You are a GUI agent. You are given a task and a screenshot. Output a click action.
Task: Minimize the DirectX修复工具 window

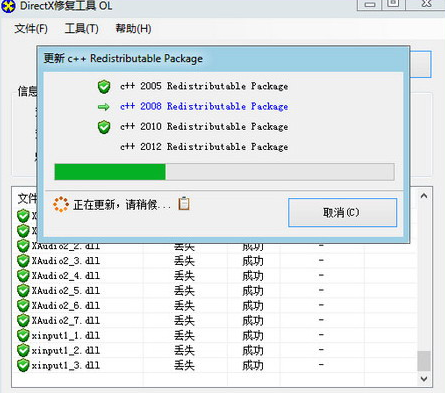pyautogui.click(x=370, y=5)
